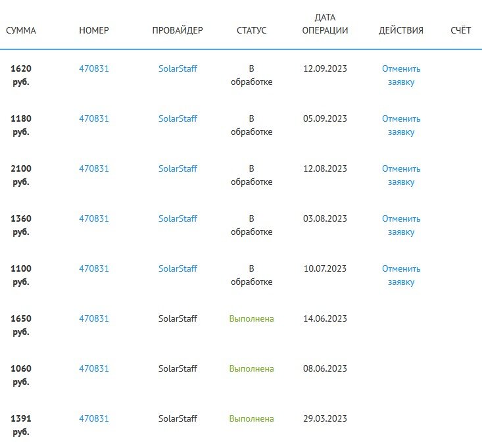Screen dimensions: 482x448
Task: Open number 470831 in the 1180 руб. row
Action: coord(94,118)
